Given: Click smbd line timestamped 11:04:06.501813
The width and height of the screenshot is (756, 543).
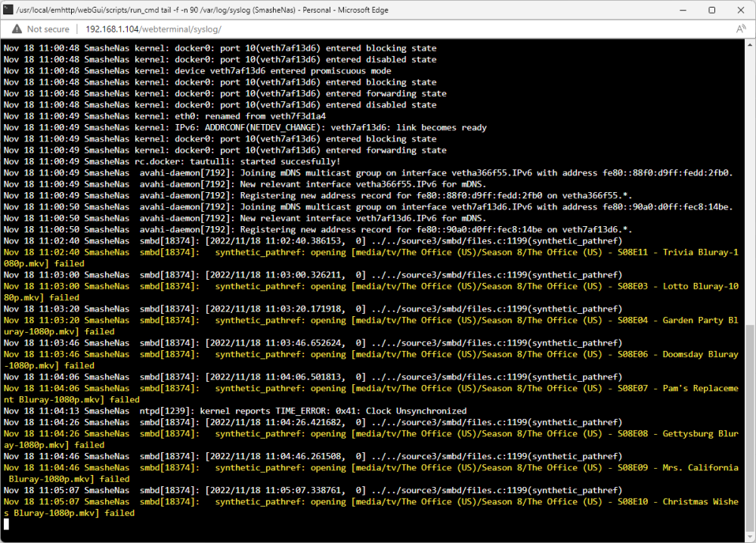Looking at the screenshot, I should pos(313,377).
